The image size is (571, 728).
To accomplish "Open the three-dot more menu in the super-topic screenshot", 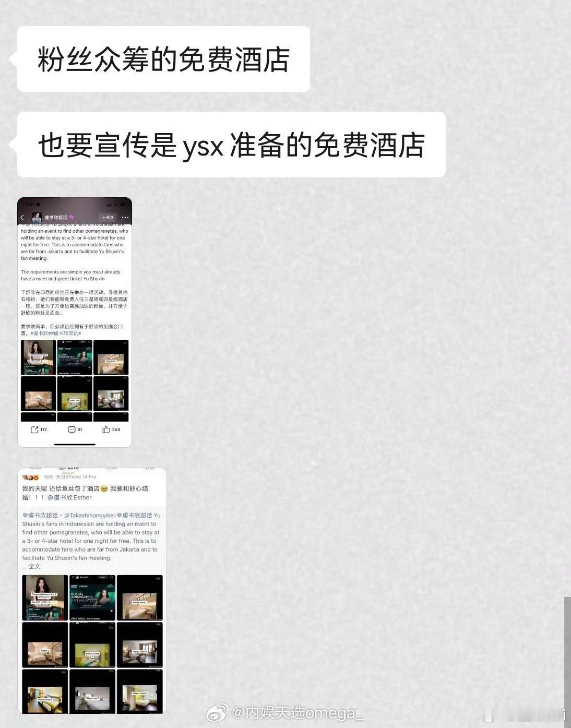I will [x=125, y=217].
